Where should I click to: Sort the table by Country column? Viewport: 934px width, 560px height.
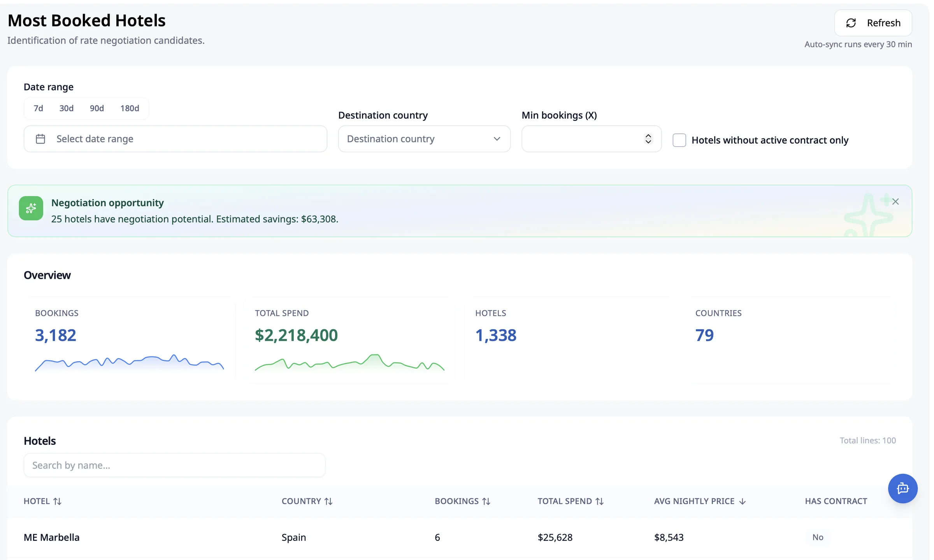click(x=307, y=501)
